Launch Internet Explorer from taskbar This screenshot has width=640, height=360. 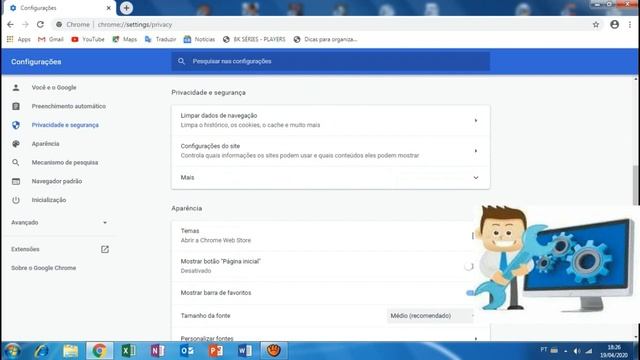pyautogui.click(x=42, y=351)
